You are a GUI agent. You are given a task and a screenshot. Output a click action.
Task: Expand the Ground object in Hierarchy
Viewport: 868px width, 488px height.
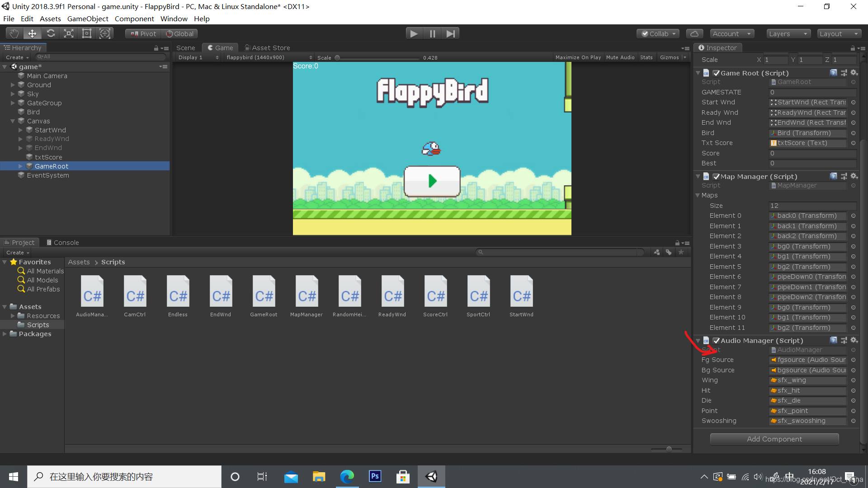[x=13, y=85]
